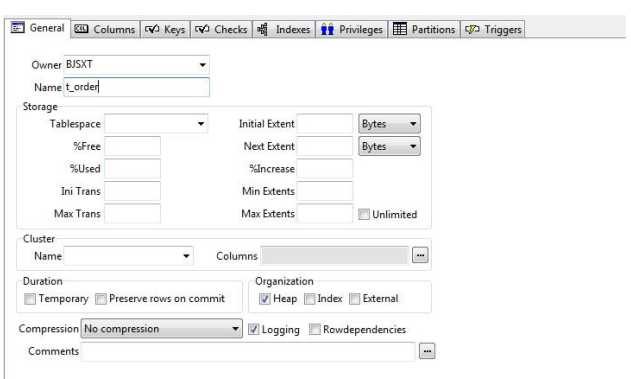This screenshot has height=379, width=631.
Task: Toggle the Heap organization checkbox
Action: (x=264, y=299)
